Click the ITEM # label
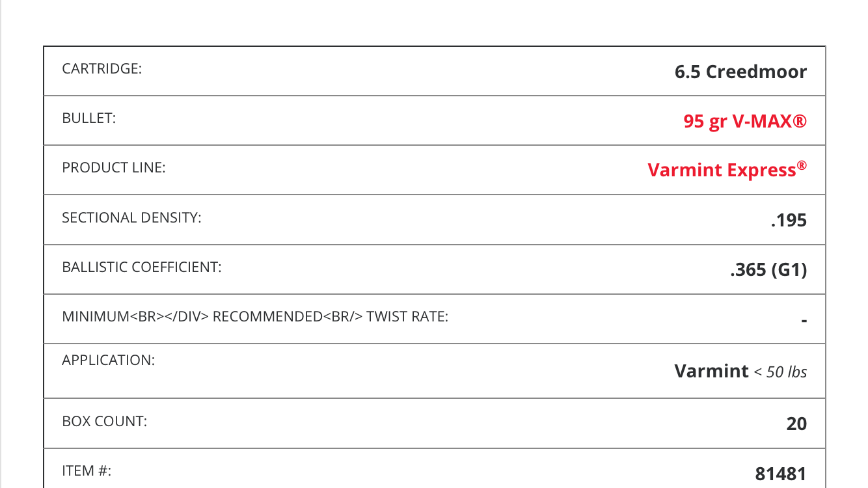This screenshot has width=868, height=488. tap(87, 470)
